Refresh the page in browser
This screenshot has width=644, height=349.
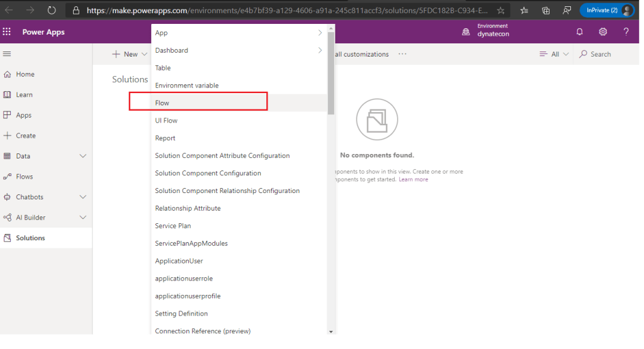pyautogui.click(x=52, y=10)
